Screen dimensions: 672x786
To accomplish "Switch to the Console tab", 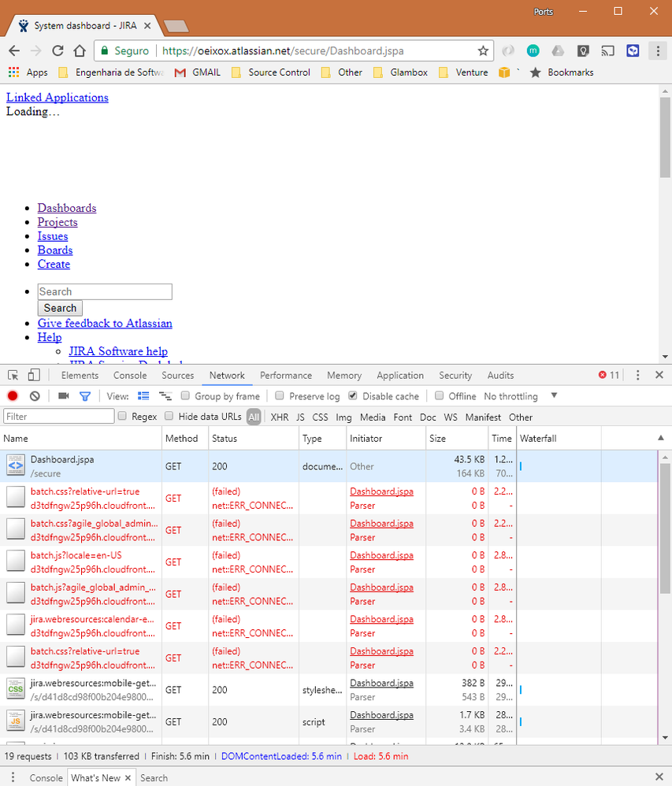I will [130, 376].
